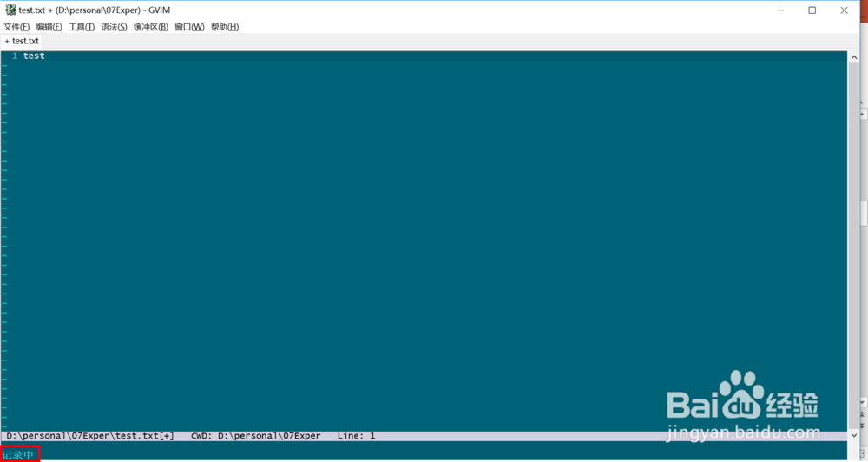The height and width of the screenshot is (462, 868).
Task: Open the 窗口(W) menu
Action: [189, 27]
